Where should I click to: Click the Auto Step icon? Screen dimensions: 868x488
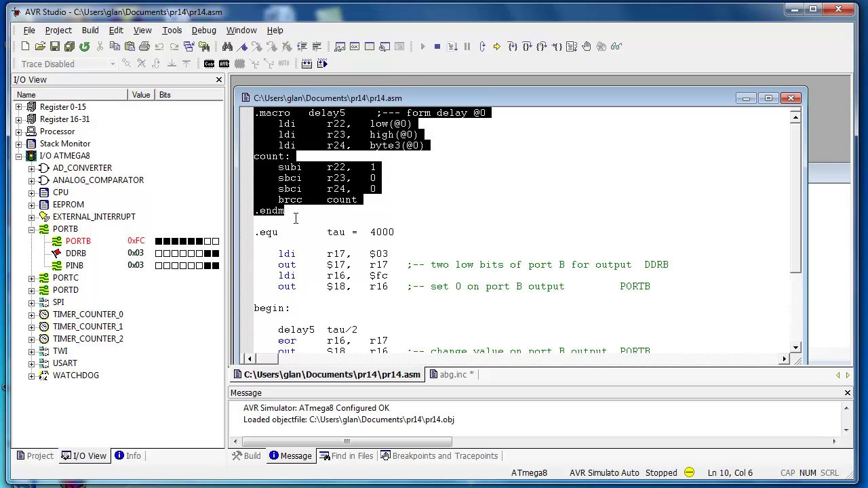coord(572,46)
